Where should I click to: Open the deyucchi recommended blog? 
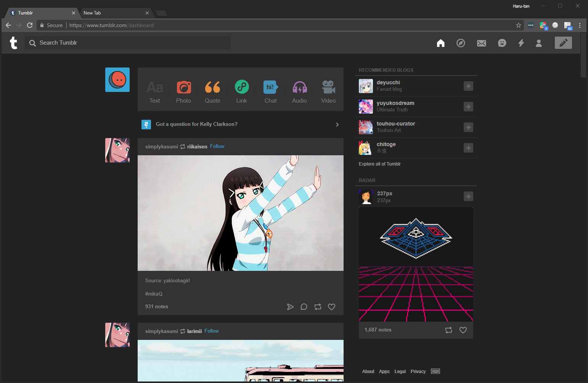pos(388,82)
